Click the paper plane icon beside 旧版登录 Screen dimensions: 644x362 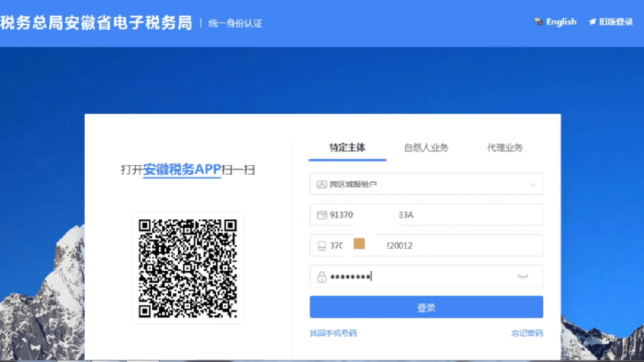(592, 21)
